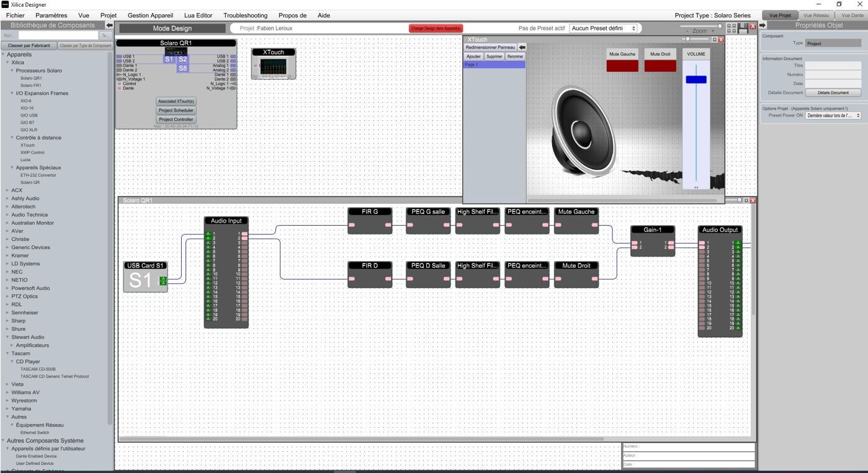Screen dimensions: 868x473
Task: Click the Titre input field
Action: tap(833, 65)
